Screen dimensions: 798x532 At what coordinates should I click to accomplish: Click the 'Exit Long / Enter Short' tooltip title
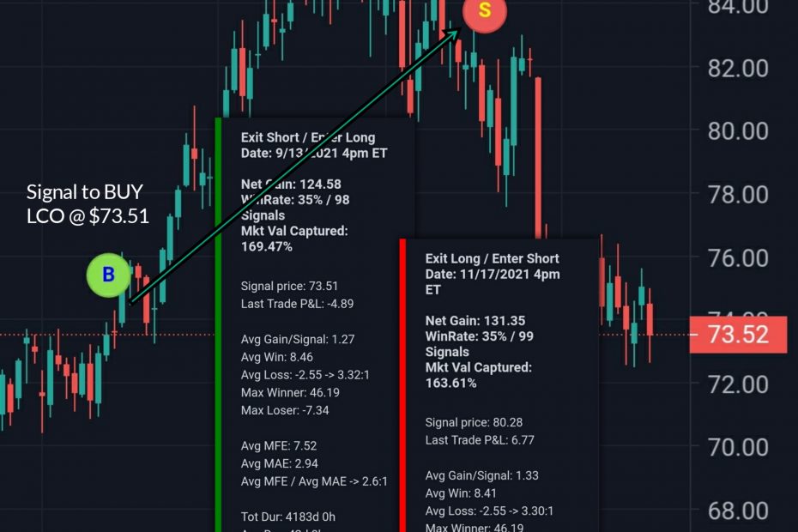click(492, 258)
